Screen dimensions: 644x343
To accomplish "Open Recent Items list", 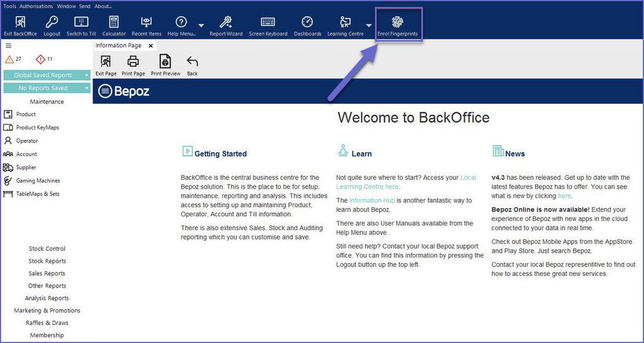I will click(146, 23).
